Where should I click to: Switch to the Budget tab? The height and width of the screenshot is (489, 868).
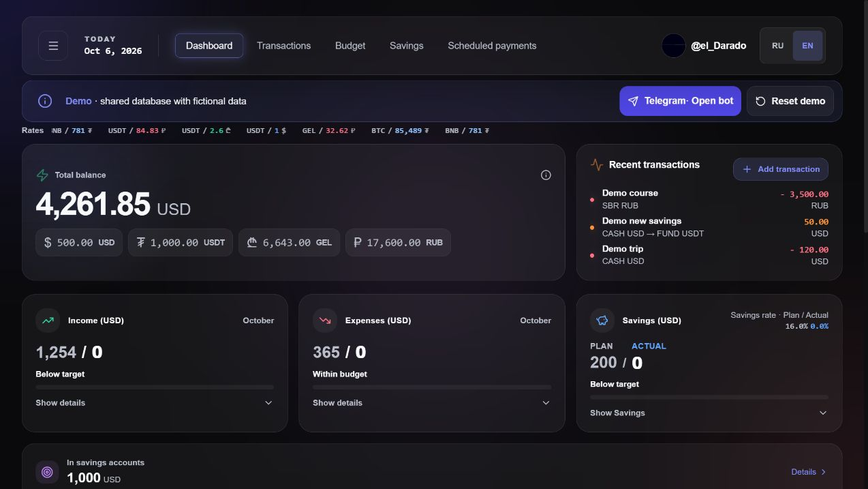click(350, 46)
